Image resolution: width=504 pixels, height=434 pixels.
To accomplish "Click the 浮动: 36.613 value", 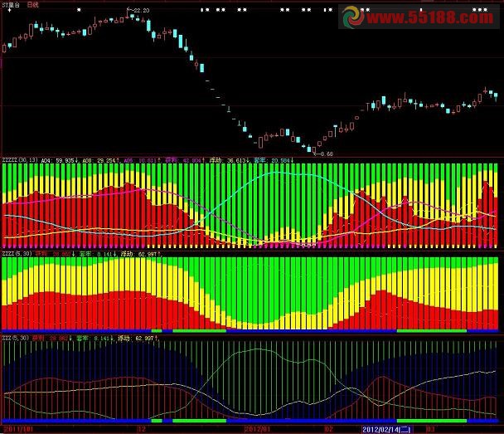I will pos(230,160).
